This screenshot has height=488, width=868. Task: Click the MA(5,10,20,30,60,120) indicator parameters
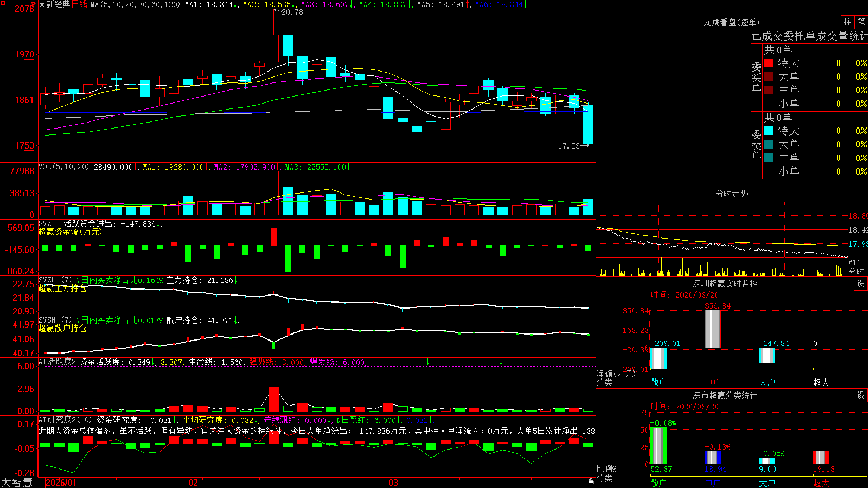pyautogui.click(x=135, y=4)
